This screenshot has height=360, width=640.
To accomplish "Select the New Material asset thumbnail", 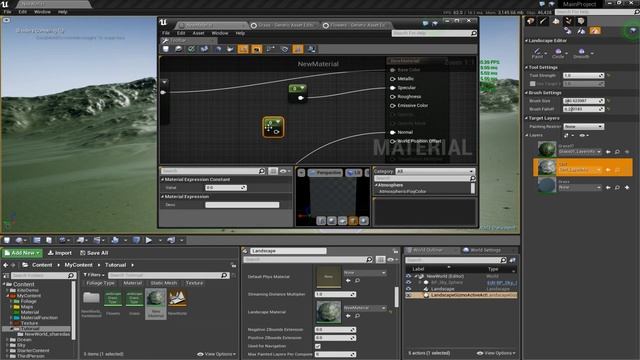I will pos(156,304).
